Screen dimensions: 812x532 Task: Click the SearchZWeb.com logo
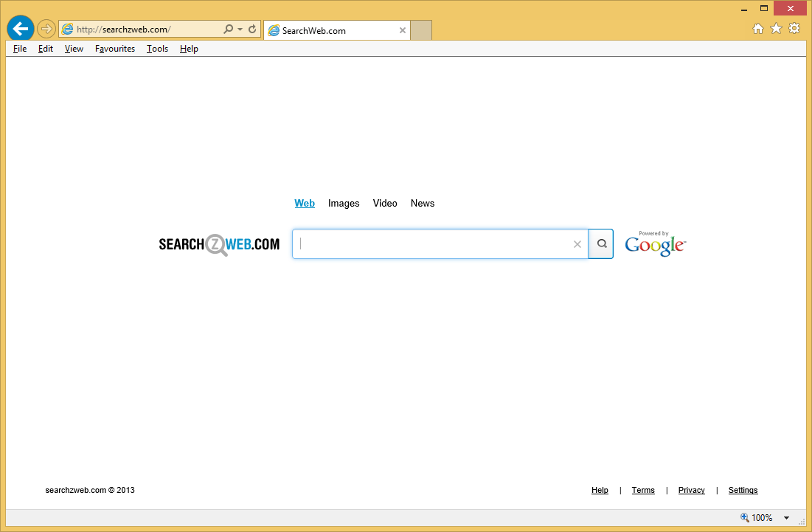pyautogui.click(x=219, y=244)
